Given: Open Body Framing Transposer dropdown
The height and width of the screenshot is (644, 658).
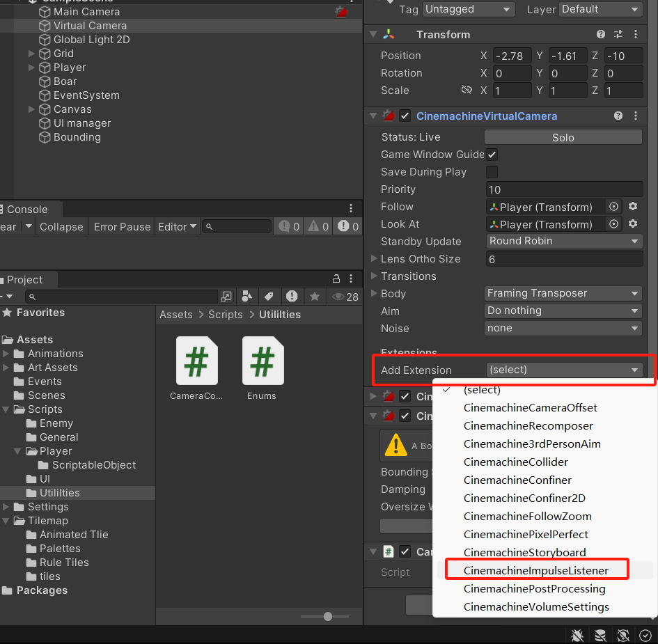Looking at the screenshot, I should coord(563,293).
